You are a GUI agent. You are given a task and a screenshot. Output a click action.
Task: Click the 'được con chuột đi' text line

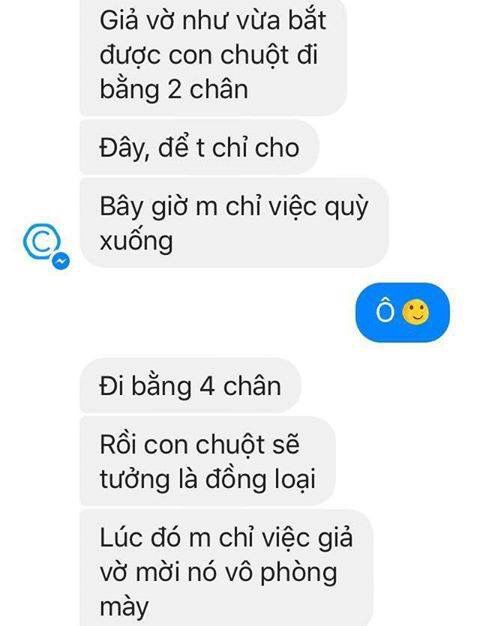click(x=208, y=54)
